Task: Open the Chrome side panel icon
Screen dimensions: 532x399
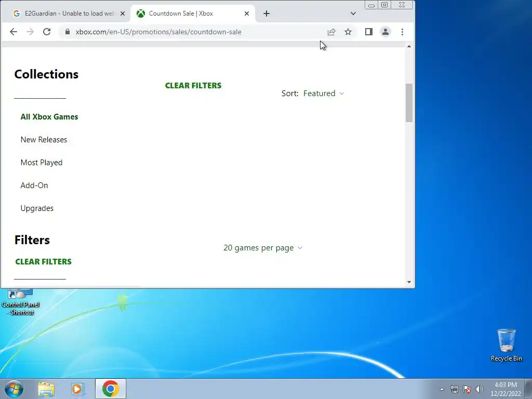Action: pyautogui.click(x=369, y=32)
